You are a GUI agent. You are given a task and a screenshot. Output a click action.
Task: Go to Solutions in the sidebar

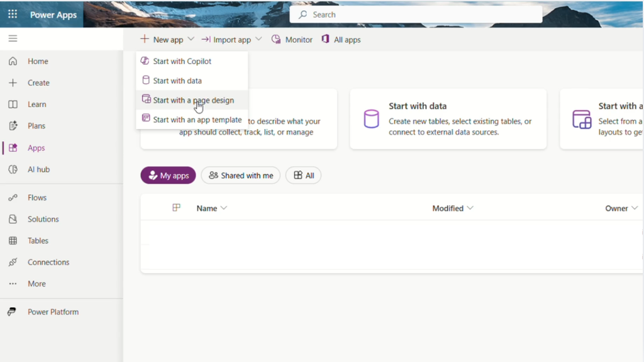[x=43, y=219]
